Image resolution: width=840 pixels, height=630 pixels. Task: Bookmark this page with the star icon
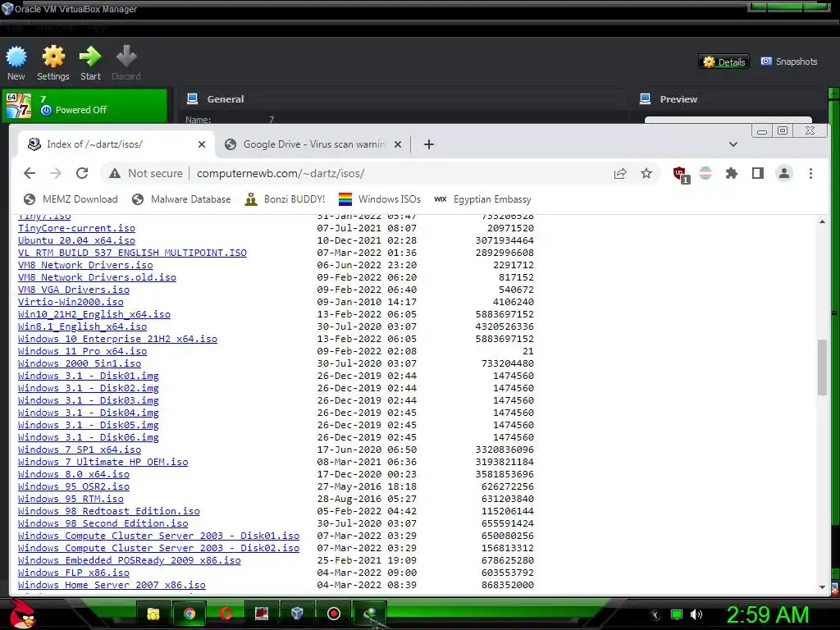(646, 173)
